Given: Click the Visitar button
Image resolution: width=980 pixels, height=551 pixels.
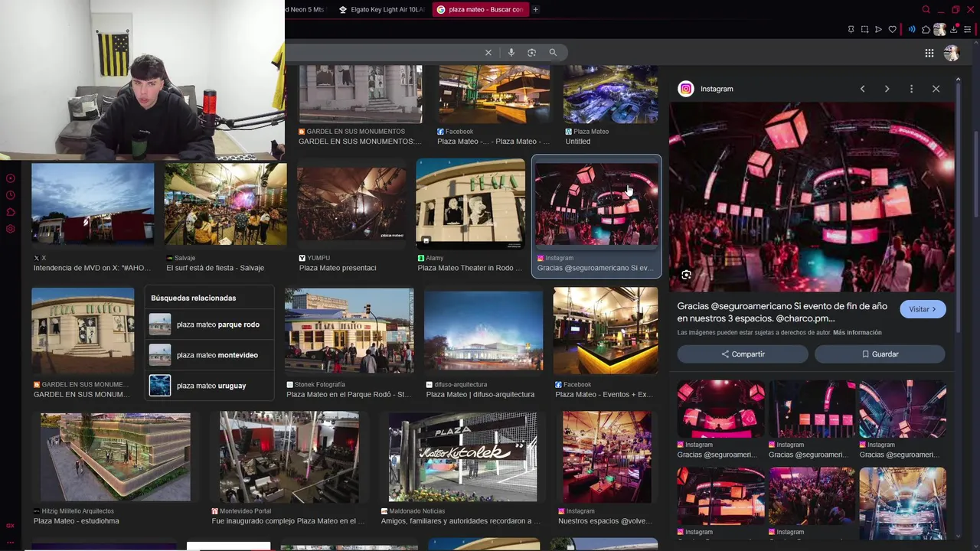Looking at the screenshot, I should coord(923,309).
